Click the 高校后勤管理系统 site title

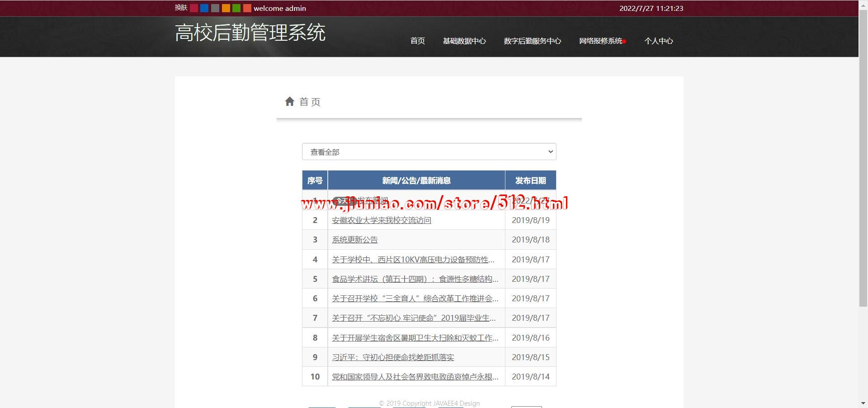point(250,33)
